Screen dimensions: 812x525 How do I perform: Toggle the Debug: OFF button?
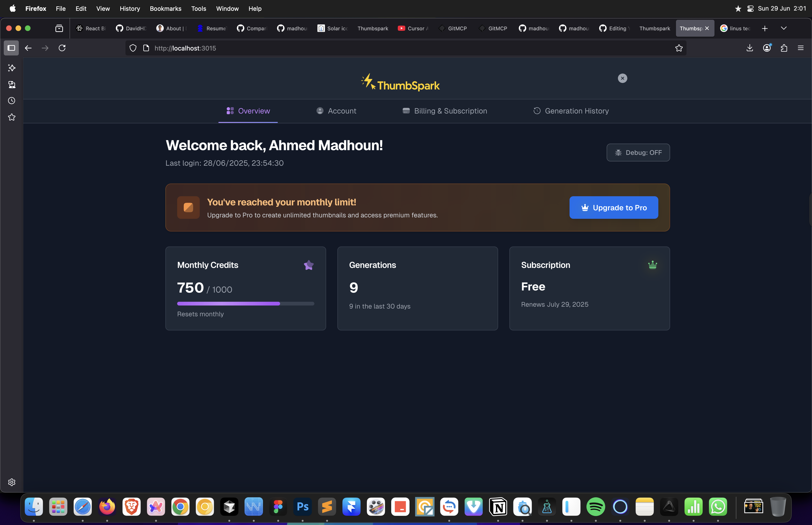click(638, 152)
